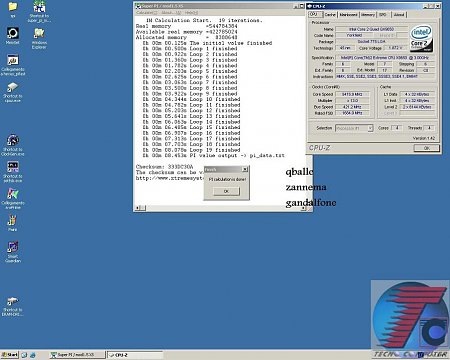Click the Core Voltage value in CPU-Z
The height and width of the screenshot is (360, 450).
coord(395,48)
